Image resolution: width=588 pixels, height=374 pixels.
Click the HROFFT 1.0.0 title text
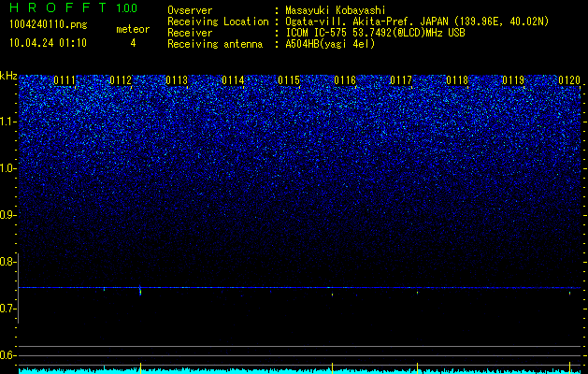[73, 7]
